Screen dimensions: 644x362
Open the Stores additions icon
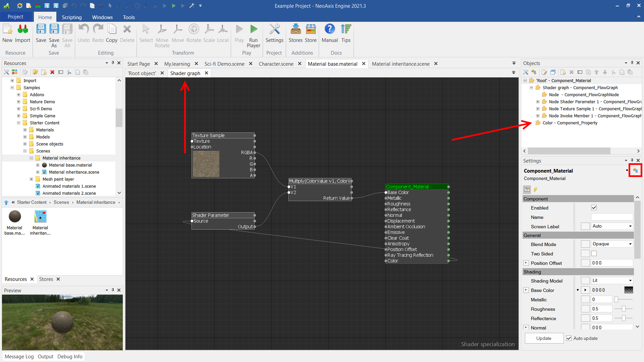296,29
